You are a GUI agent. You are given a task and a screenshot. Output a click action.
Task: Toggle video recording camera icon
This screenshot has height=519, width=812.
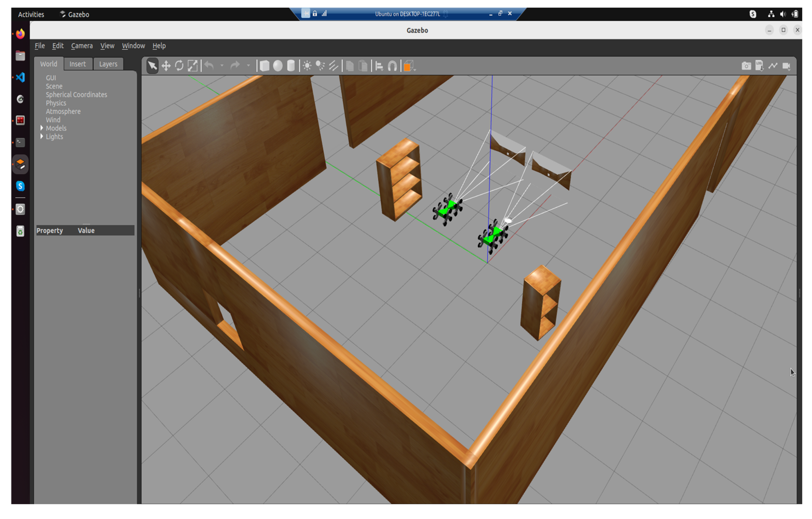(786, 66)
